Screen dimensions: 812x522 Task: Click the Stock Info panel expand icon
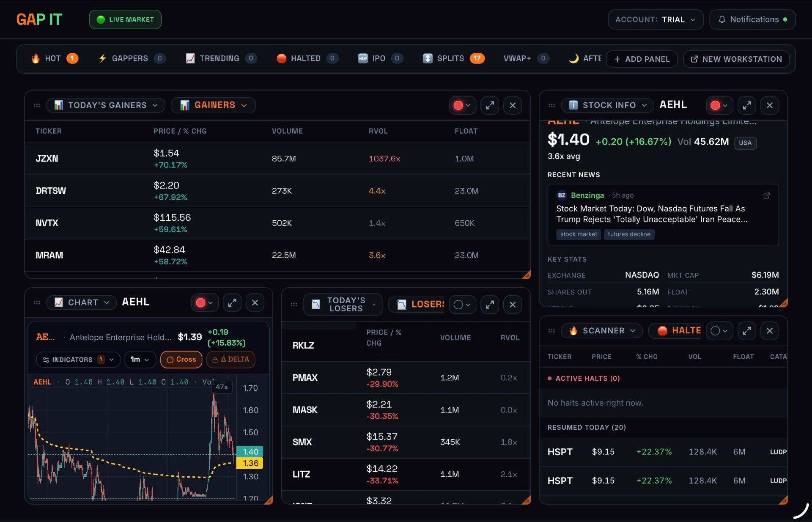[747, 105]
